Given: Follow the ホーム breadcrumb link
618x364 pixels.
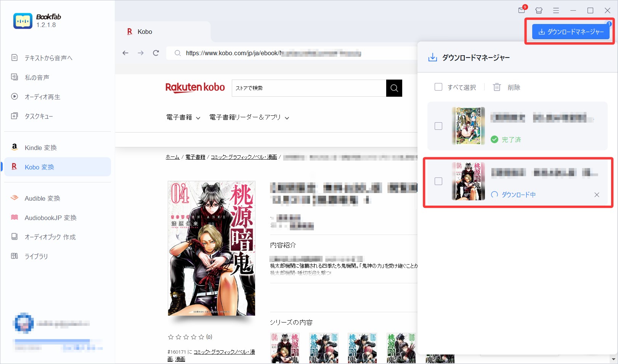Looking at the screenshot, I should pyautogui.click(x=172, y=157).
